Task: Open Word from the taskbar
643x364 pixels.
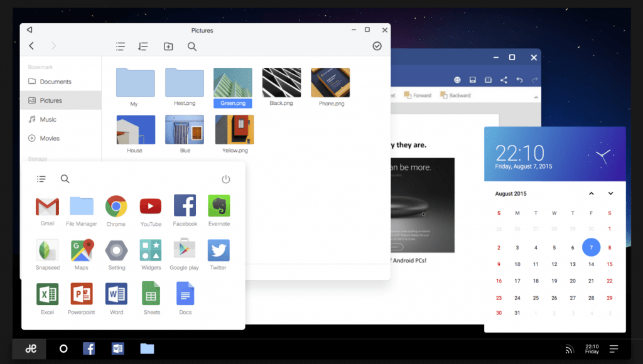Action: (x=117, y=348)
